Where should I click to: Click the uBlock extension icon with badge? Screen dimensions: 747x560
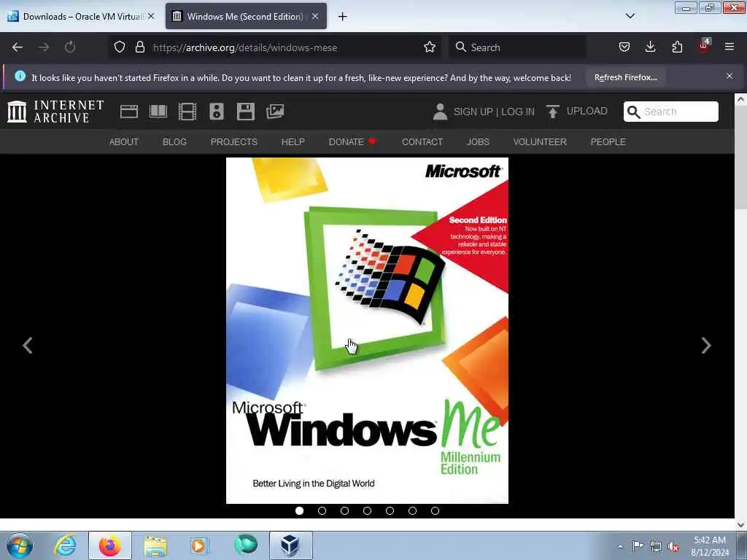click(704, 46)
